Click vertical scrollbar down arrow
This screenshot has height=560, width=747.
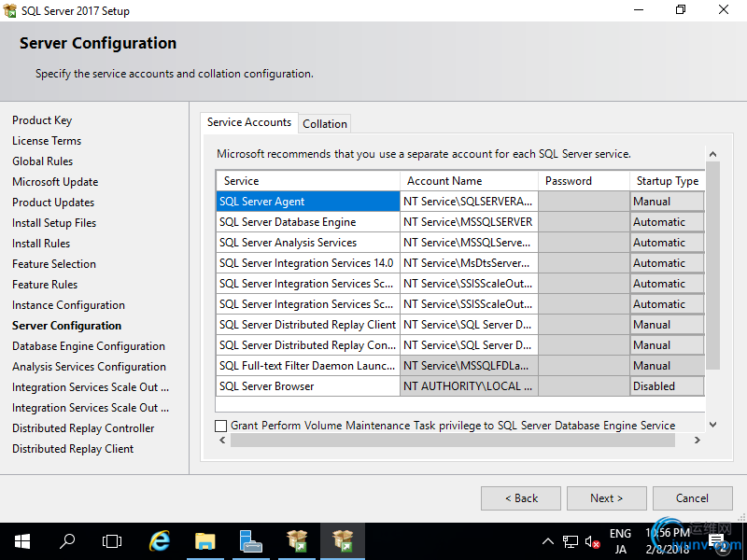(712, 425)
